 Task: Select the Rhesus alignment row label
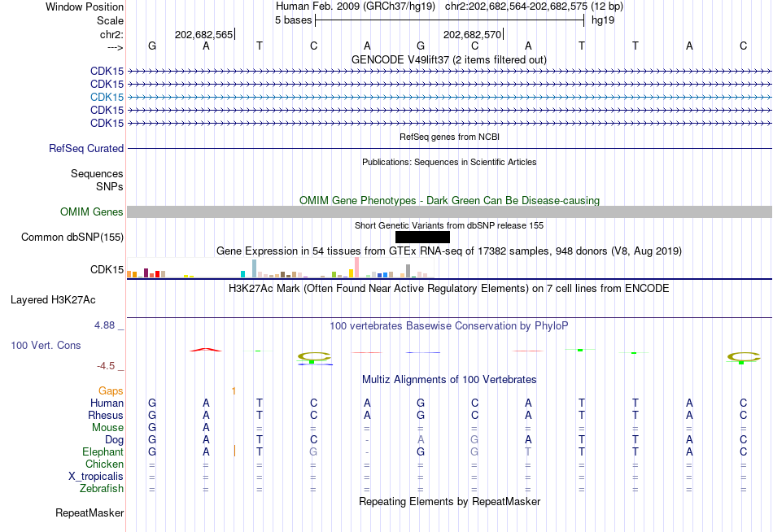tap(106, 415)
